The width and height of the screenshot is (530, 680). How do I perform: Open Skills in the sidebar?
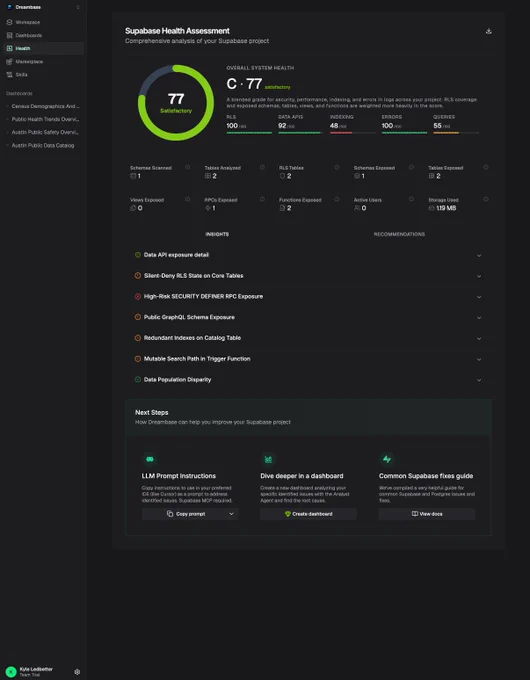43,75
